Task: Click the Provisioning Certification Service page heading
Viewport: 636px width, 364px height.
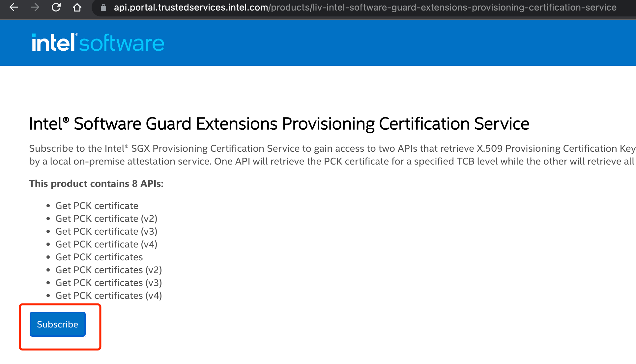Action: pos(279,124)
